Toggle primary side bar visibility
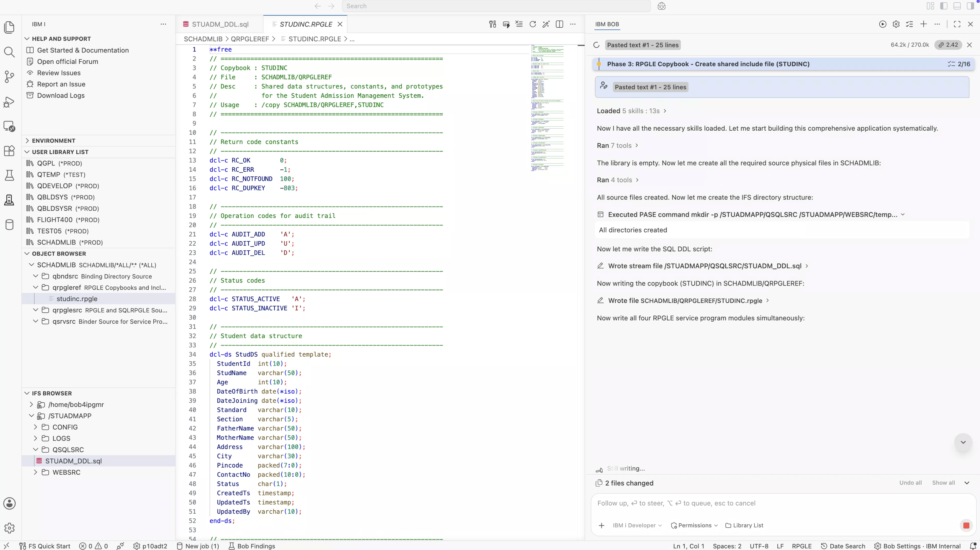The width and height of the screenshot is (980, 550). [944, 6]
